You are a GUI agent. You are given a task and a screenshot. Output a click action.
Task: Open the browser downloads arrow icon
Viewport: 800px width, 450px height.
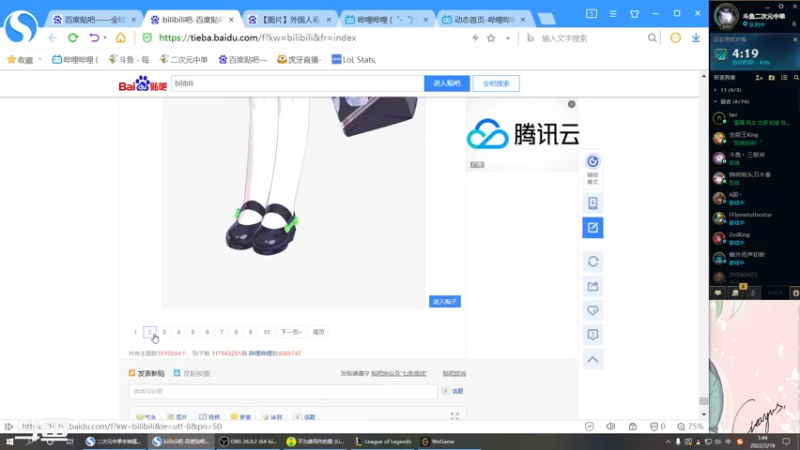696,38
